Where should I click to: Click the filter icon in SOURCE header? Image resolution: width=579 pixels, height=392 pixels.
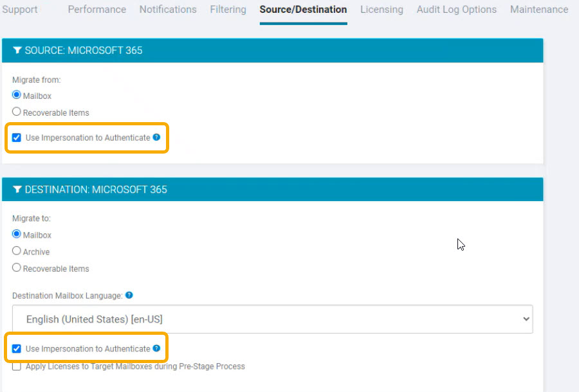coord(17,50)
